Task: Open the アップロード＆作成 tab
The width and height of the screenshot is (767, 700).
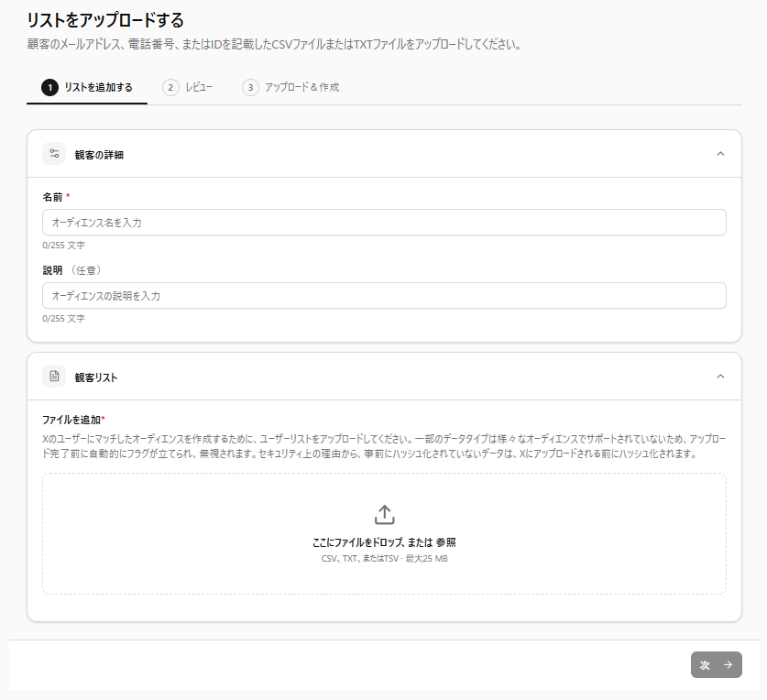Action: click(x=301, y=88)
